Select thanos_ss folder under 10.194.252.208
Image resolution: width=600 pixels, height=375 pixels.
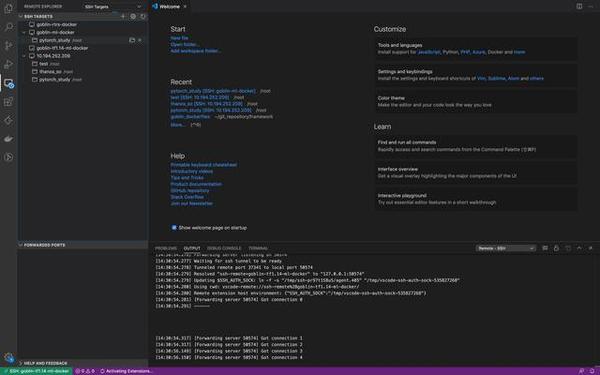(x=50, y=72)
